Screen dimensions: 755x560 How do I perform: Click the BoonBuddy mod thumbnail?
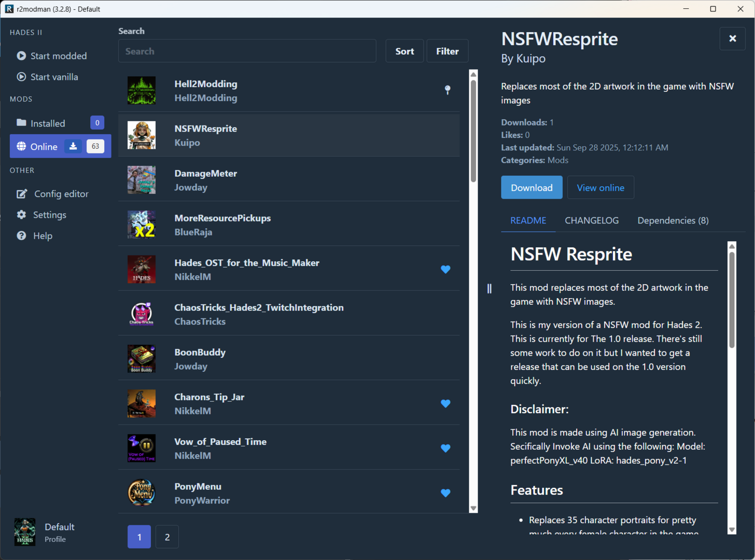pyautogui.click(x=142, y=359)
